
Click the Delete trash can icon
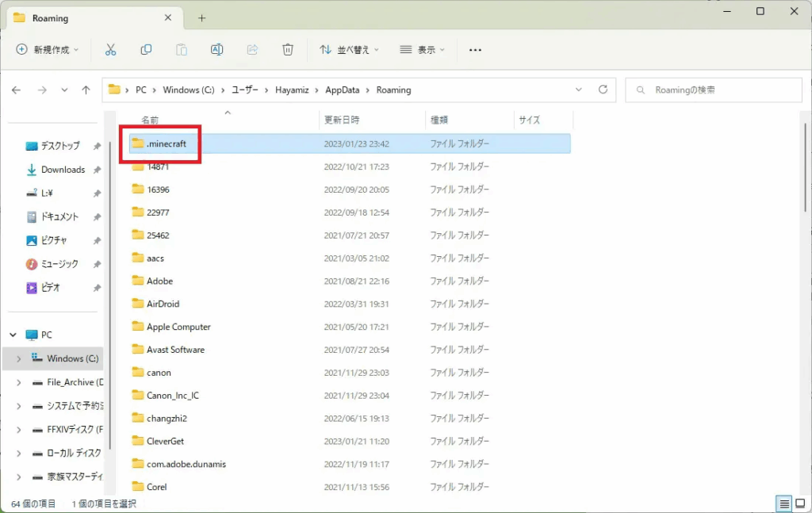pos(288,49)
